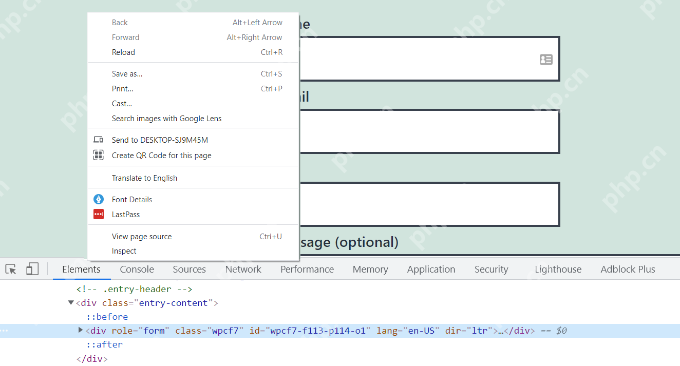This screenshot has height=366, width=680.
Task: Click the QR code icon in context menu
Action: (x=98, y=155)
